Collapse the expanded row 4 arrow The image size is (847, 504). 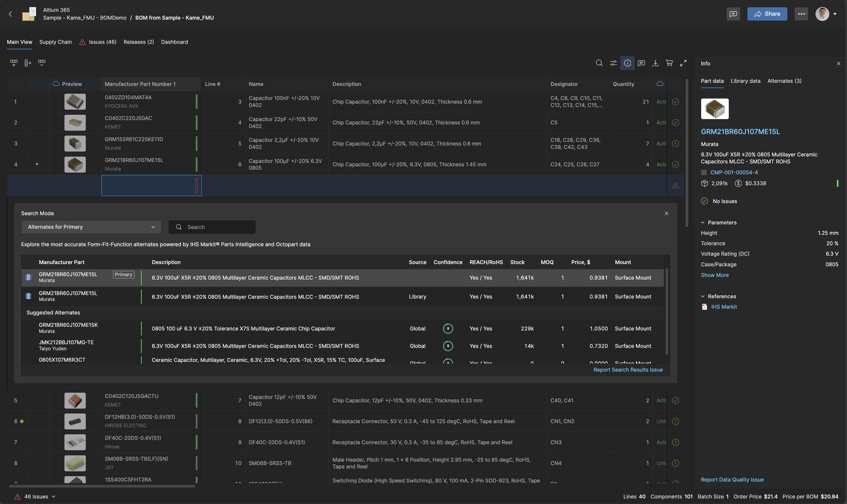pyautogui.click(x=37, y=164)
